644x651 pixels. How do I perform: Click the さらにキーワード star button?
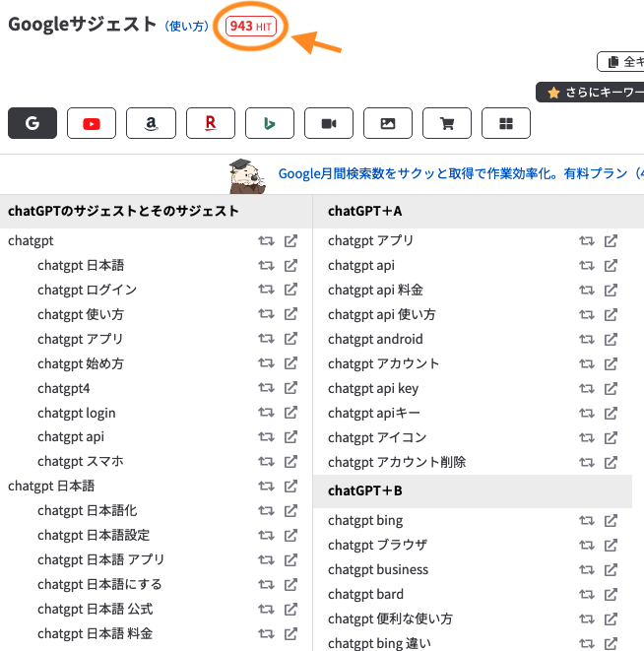[591, 92]
